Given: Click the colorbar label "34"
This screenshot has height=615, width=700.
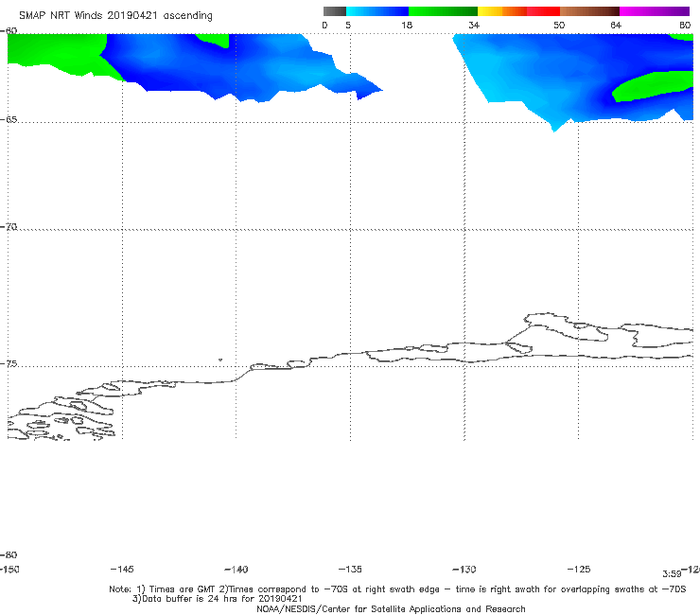Looking at the screenshot, I should pyautogui.click(x=474, y=25).
